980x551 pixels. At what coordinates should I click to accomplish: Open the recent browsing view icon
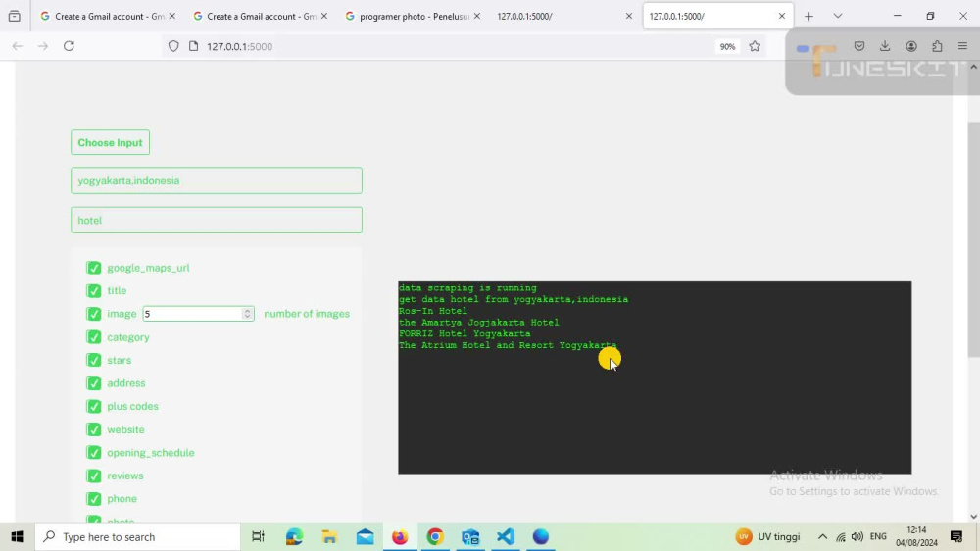pos(15,17)
